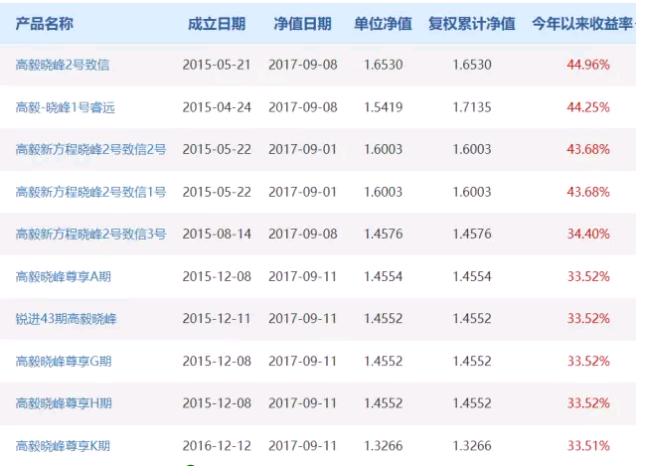Click 2017-09-11 in the 尊享K期 row
This screenshot has width=647, height=466.
(302, 446)
